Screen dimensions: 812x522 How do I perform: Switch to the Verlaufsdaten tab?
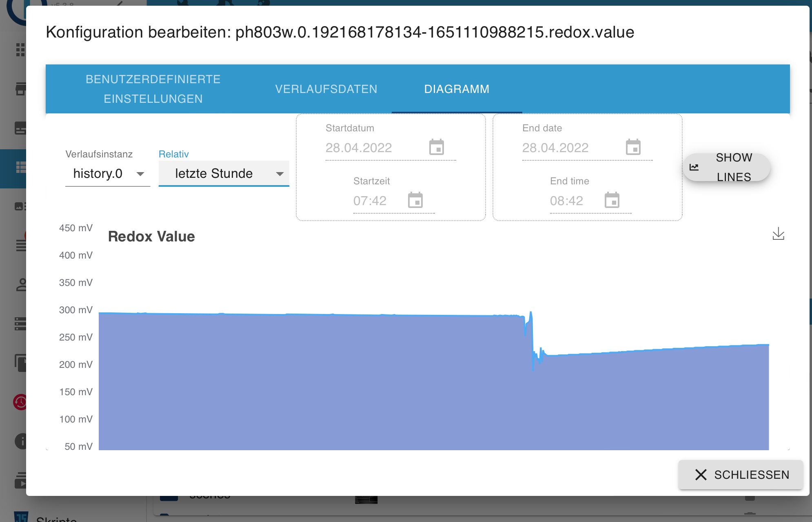(x=326, y=89)
